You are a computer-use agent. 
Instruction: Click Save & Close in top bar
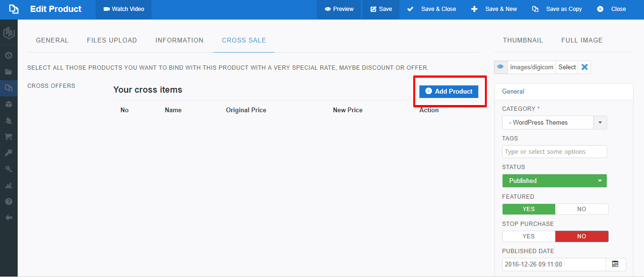[x=431, y=9]
